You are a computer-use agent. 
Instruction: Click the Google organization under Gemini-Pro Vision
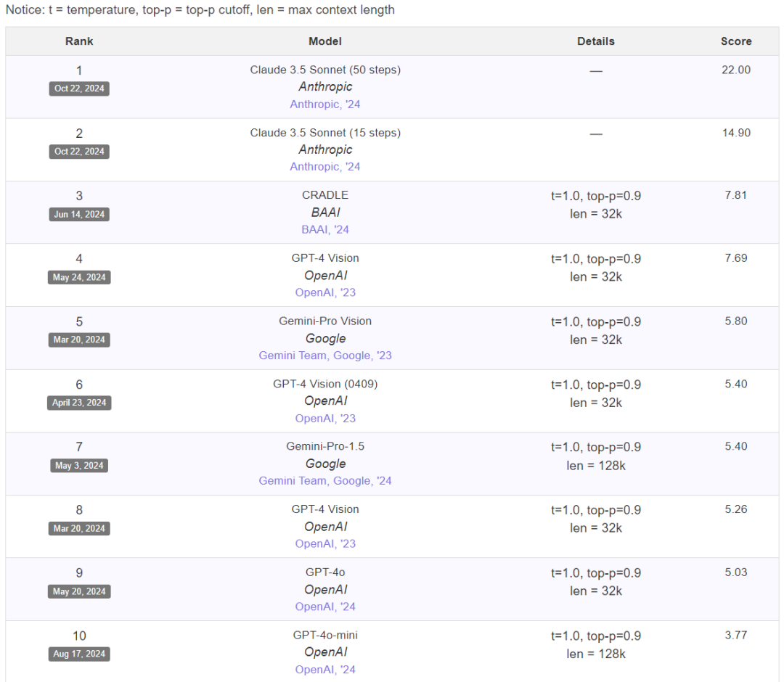(325, 338)
